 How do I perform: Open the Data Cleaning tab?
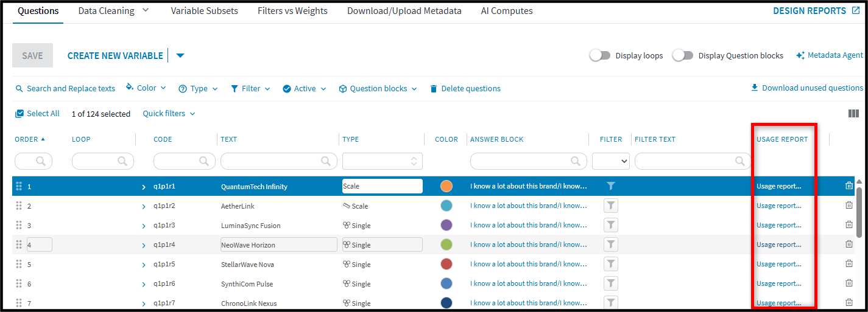[113, 11]
